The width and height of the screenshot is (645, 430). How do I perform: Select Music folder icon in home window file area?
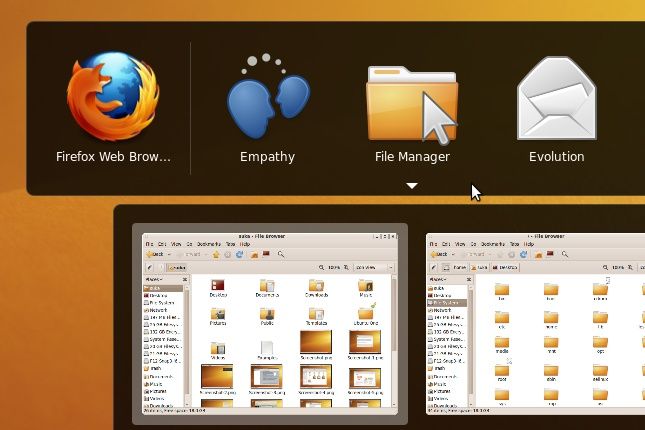(x=365, y=288)
